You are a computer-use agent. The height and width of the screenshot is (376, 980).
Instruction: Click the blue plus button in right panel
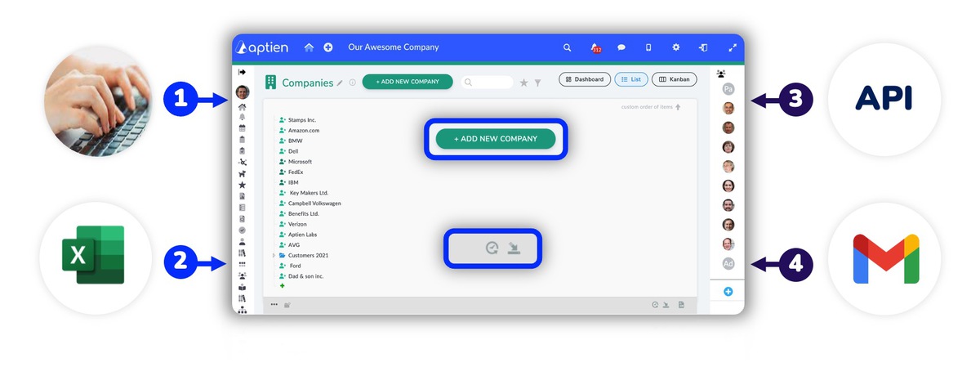(x=728, y=292)
